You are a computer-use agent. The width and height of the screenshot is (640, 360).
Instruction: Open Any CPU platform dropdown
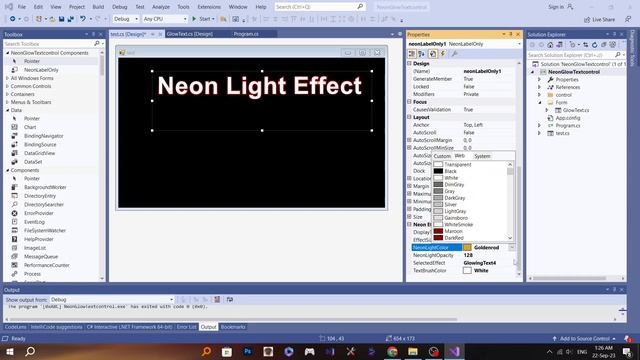tap(165, 19)
